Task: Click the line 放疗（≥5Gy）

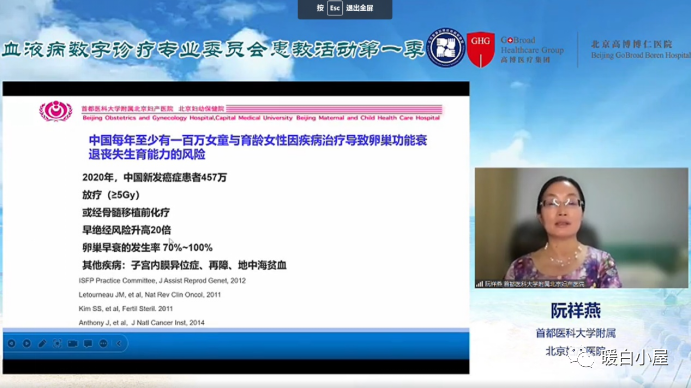Action: click(111, 195)
